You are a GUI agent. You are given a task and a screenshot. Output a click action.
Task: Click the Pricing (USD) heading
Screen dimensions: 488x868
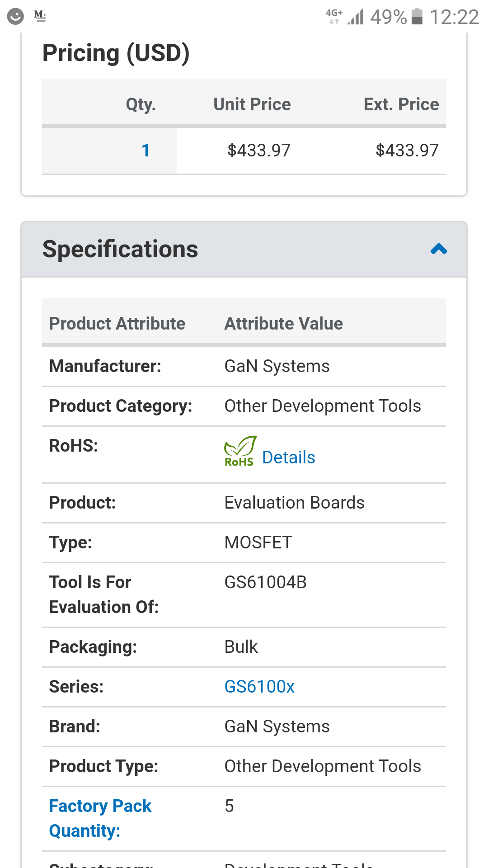[x=116, y=53]
